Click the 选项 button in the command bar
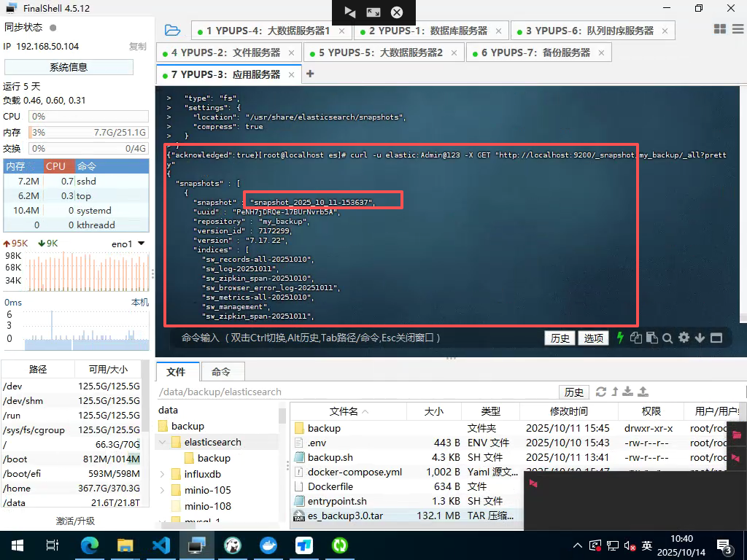Screen dimensions: 747x560 [593, 338]
